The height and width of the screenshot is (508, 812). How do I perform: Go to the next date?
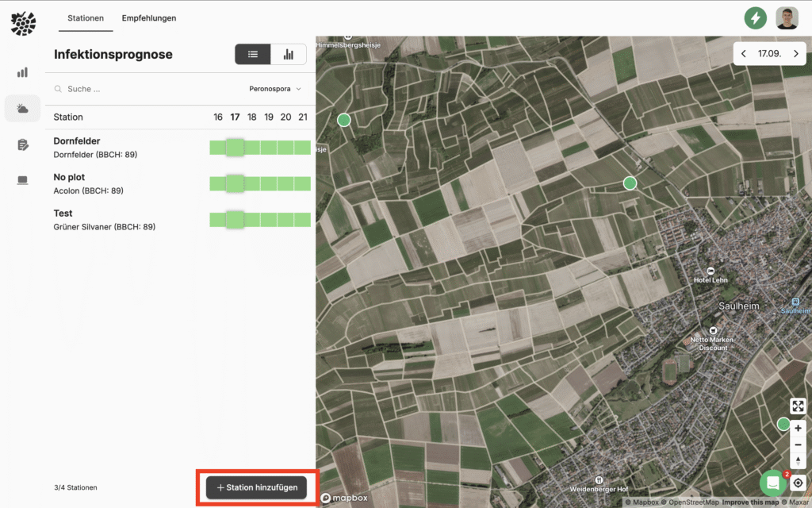click(795, 54)
